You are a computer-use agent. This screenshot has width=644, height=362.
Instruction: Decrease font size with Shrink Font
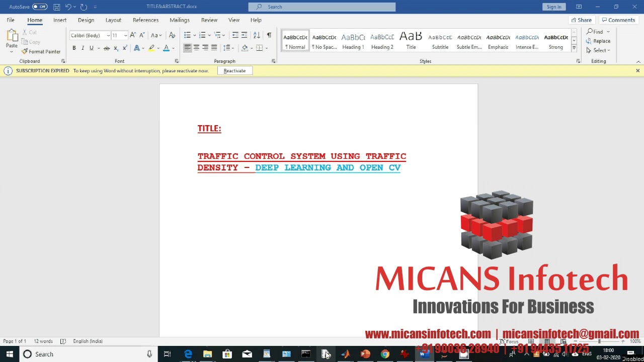pyautogui.click(x=142, y=35)
